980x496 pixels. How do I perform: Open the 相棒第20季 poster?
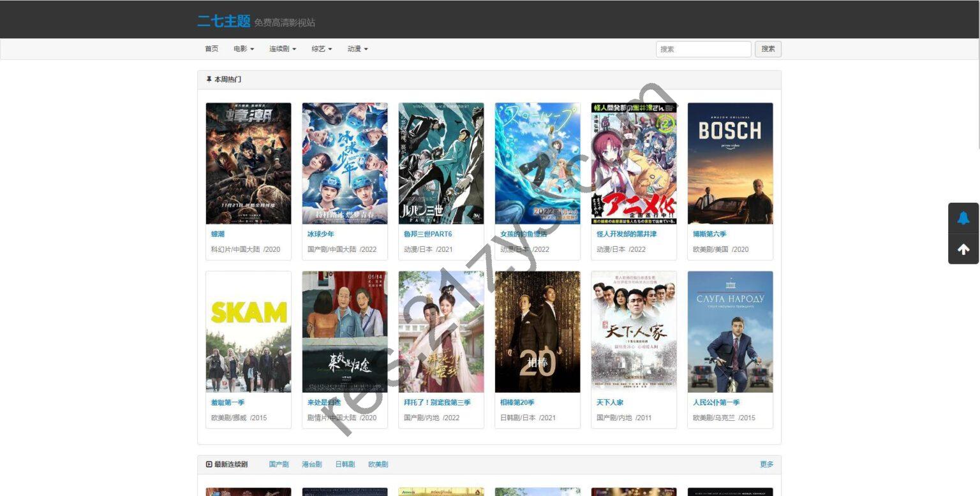(x=537, y=332)
